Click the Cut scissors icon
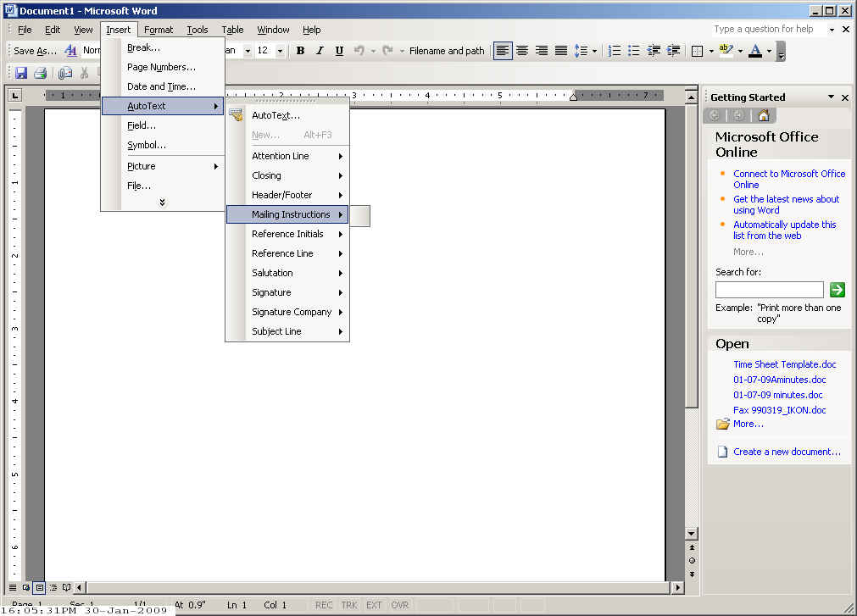This screenshot has height=616, width=857. click(84, 73)
